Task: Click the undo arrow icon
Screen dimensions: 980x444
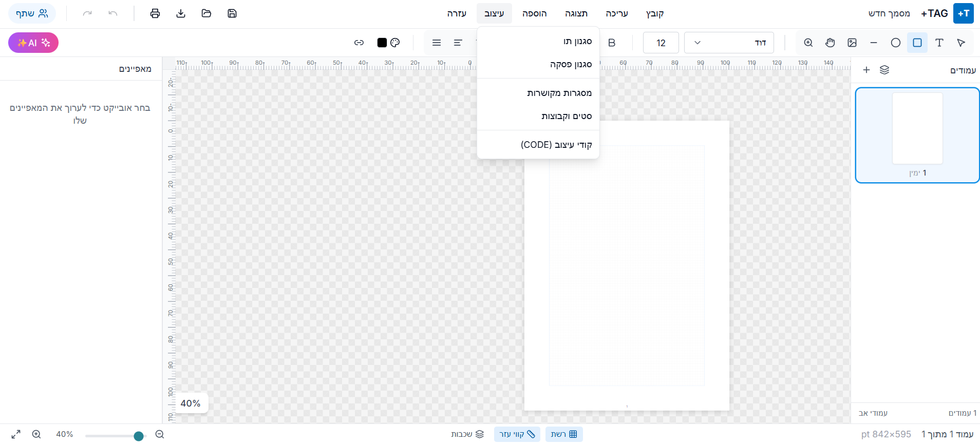Action: (113, 13)
